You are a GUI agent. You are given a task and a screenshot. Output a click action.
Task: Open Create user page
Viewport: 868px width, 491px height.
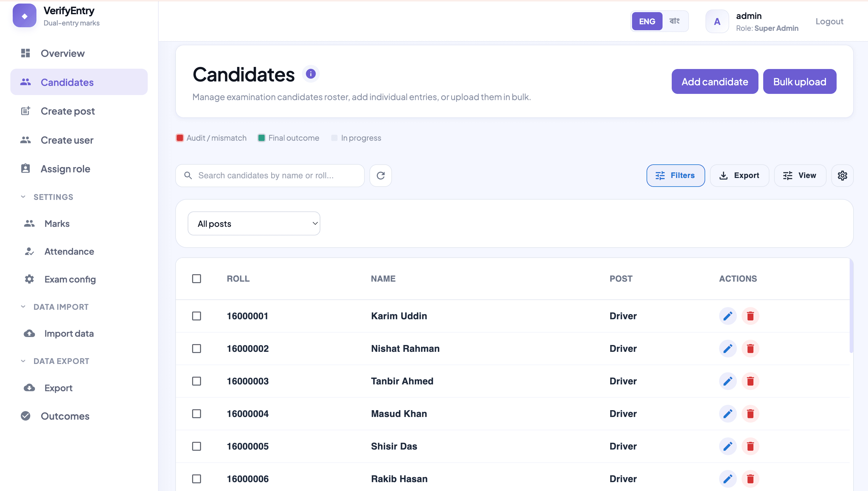(x=79, y=140)
